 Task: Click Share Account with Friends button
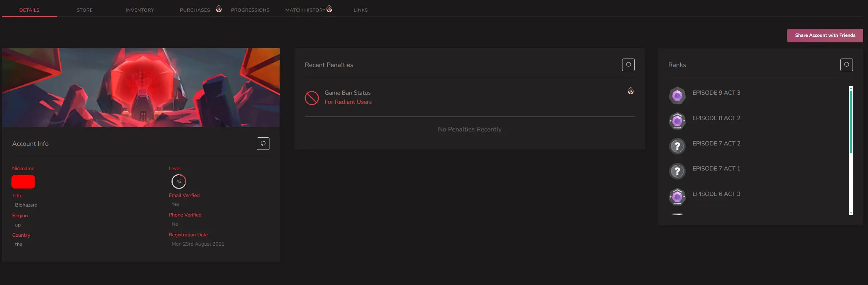[825, 35]
